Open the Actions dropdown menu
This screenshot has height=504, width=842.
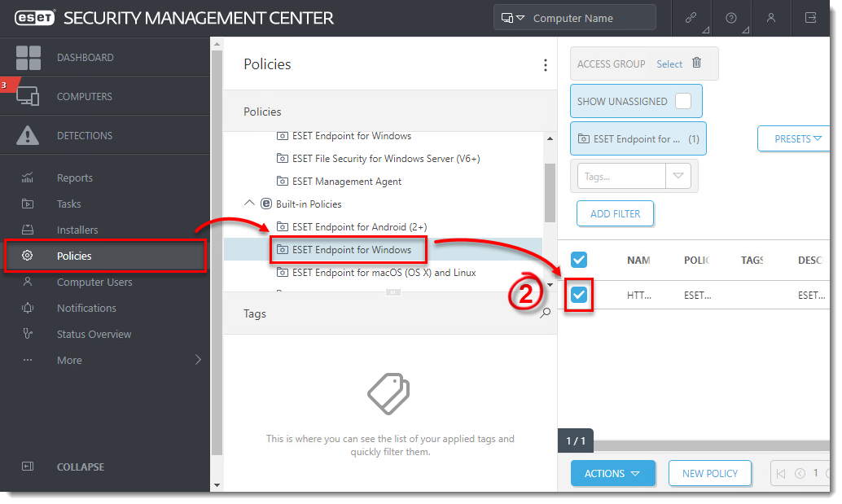click(612, 473)
